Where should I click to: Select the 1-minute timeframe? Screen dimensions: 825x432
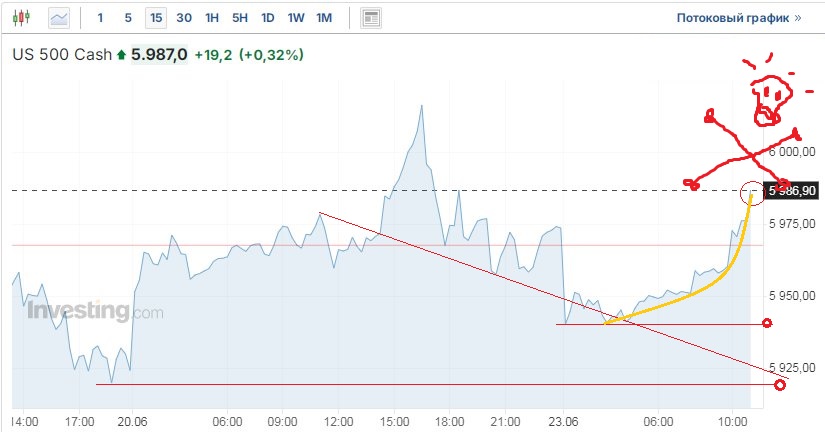click(100, 18)
